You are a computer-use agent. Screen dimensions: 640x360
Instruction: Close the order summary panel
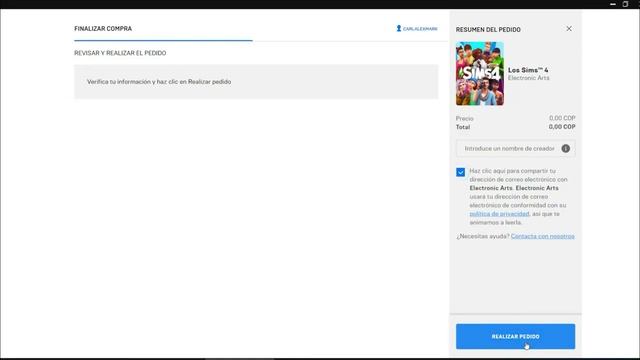[569, 29]
